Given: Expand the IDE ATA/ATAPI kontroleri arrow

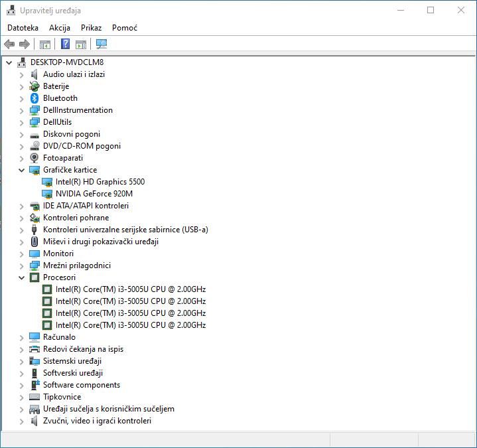Looking at the screenshot, I should (21, 206).
